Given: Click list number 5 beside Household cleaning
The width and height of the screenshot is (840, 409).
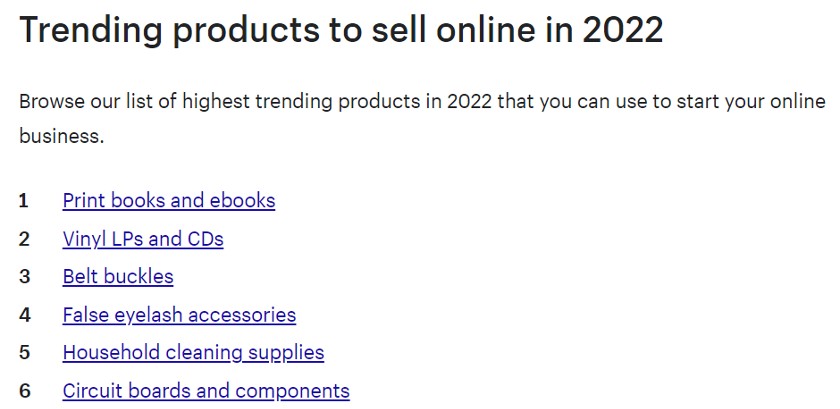Looking at the screenshot, I should [24, 353].
